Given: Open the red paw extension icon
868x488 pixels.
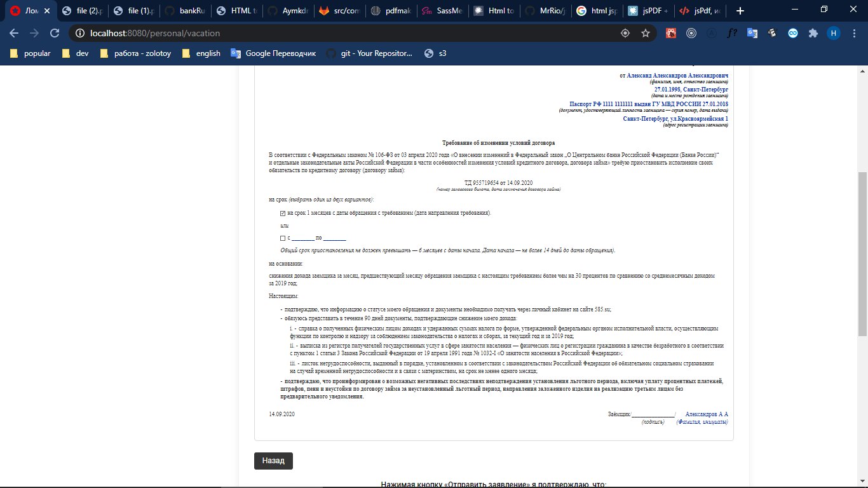Looking at the screenshot, I should coord(671,33).
